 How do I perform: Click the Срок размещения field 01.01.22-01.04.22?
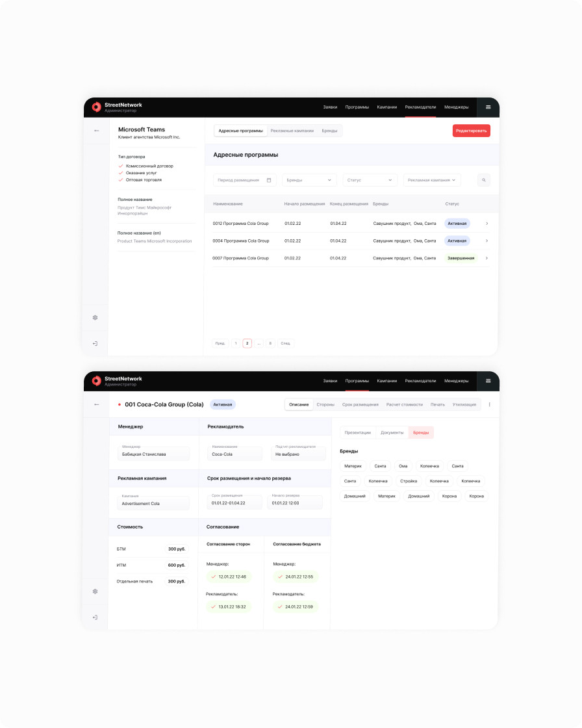click(235, 501)
